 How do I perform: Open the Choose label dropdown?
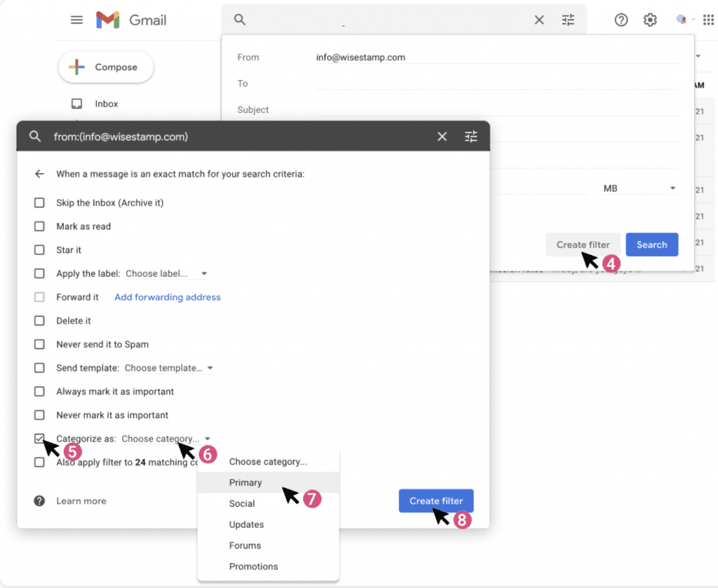pyautogui.click(x=167, y=273)
